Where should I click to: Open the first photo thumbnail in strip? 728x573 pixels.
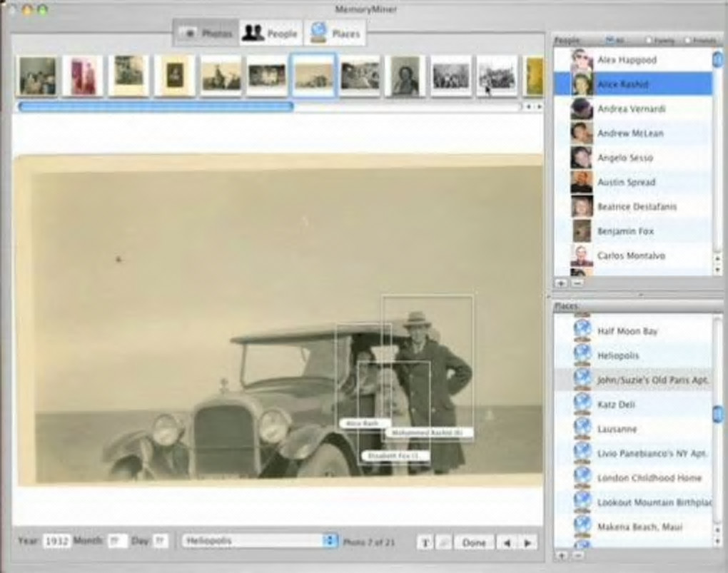coord(37,76)
